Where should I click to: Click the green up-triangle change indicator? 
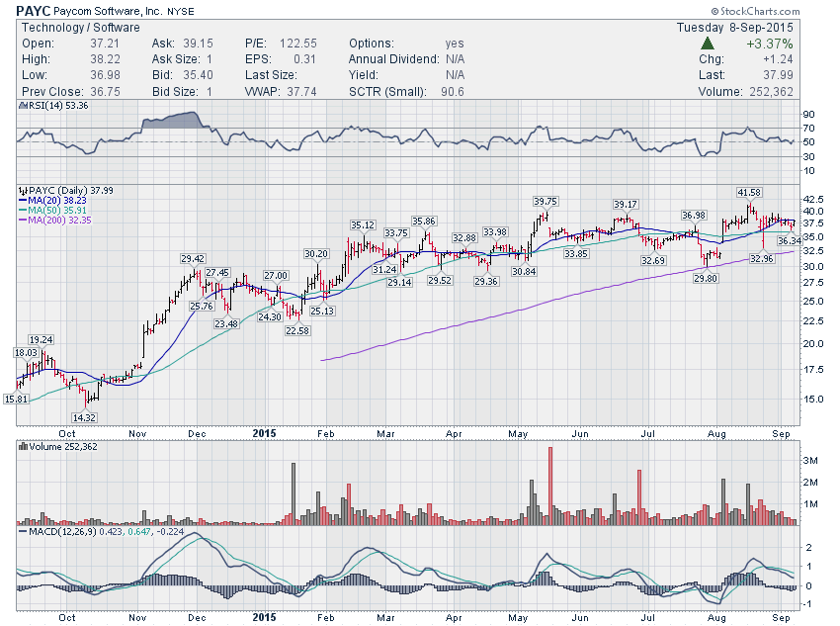[x=708, y=44]
